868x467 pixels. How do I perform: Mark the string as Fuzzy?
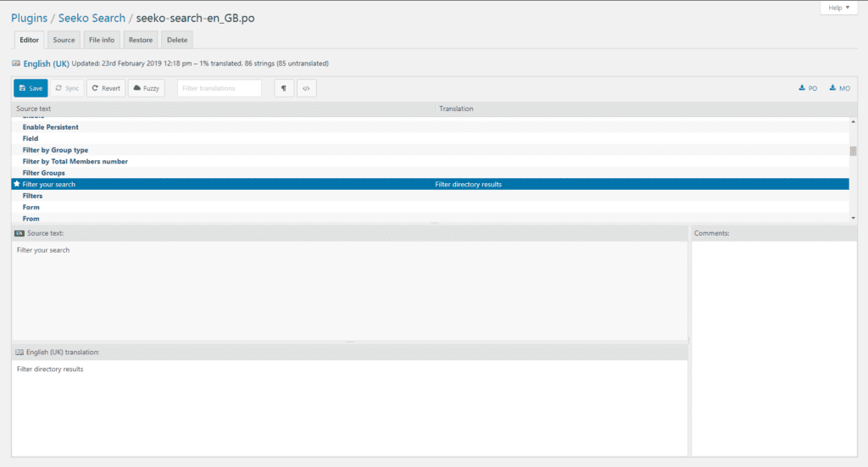[x=146, y=88]
